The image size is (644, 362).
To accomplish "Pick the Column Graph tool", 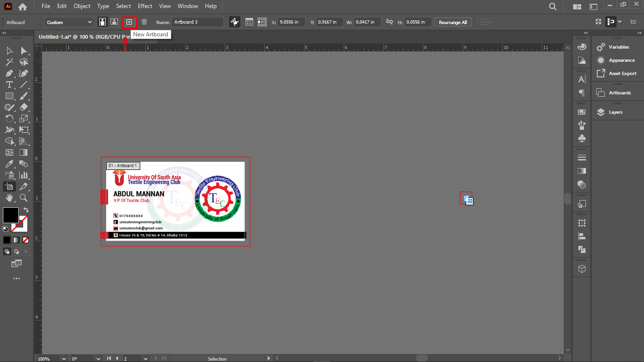I will pos(24,175).
